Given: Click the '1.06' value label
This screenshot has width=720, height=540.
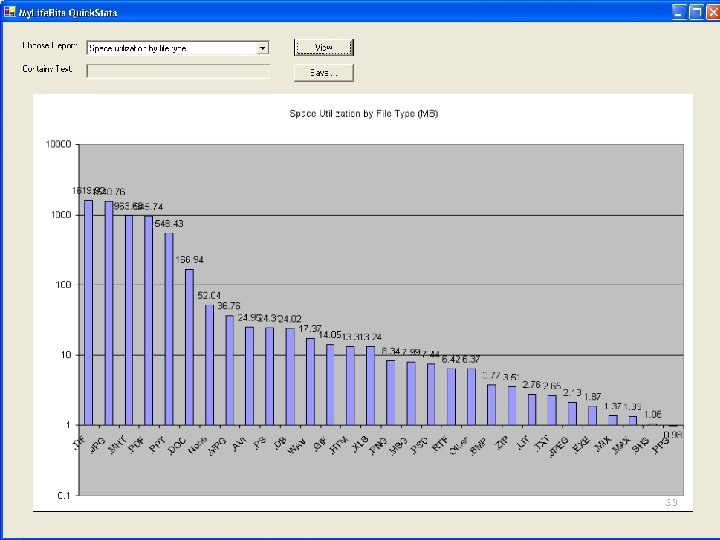Looking at the screenshot, I should pyautogui.click(x=652, y=414).
